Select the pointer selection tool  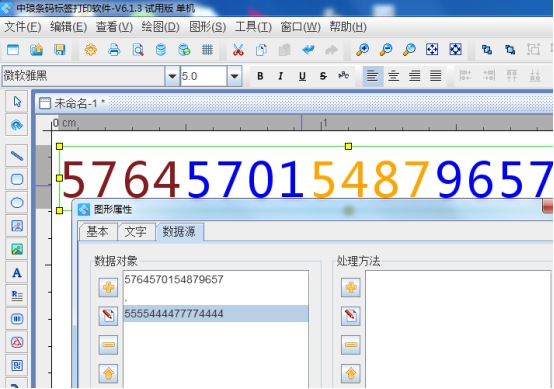(x=17, y=102)
